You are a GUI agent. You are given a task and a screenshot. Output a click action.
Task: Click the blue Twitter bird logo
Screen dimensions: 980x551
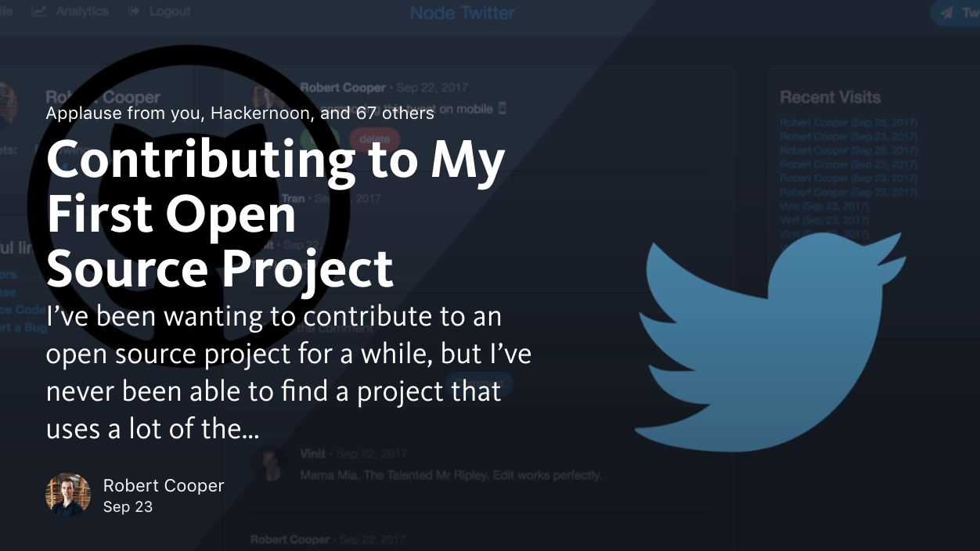(769, 342)
